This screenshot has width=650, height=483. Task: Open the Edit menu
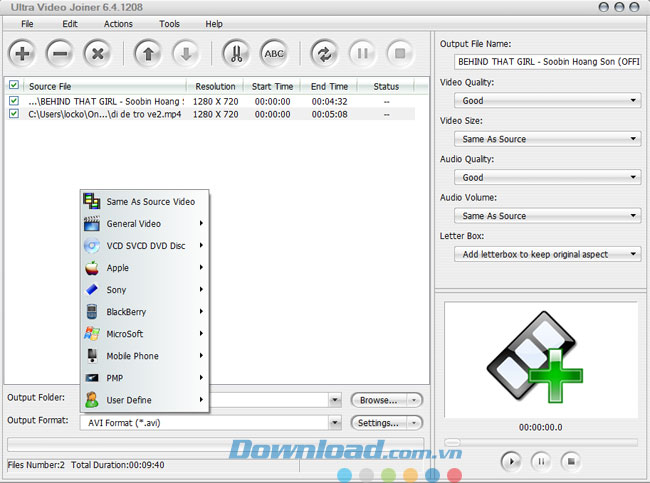pos(70,24)
